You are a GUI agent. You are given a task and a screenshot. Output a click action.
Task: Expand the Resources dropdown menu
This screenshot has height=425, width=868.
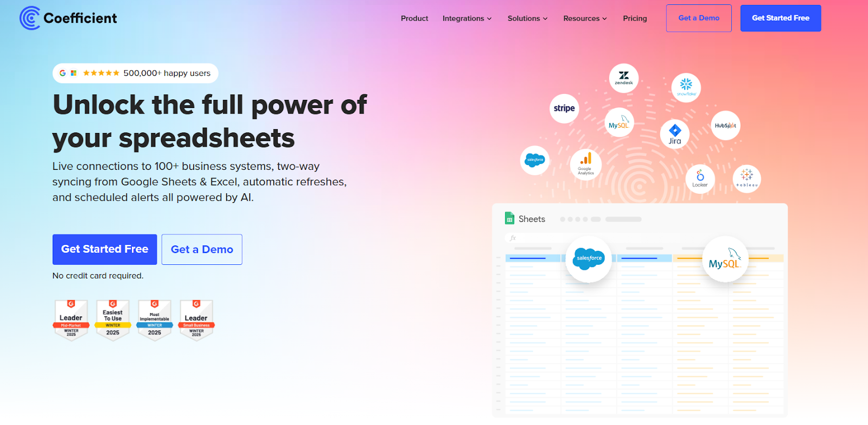click(585, 18)
